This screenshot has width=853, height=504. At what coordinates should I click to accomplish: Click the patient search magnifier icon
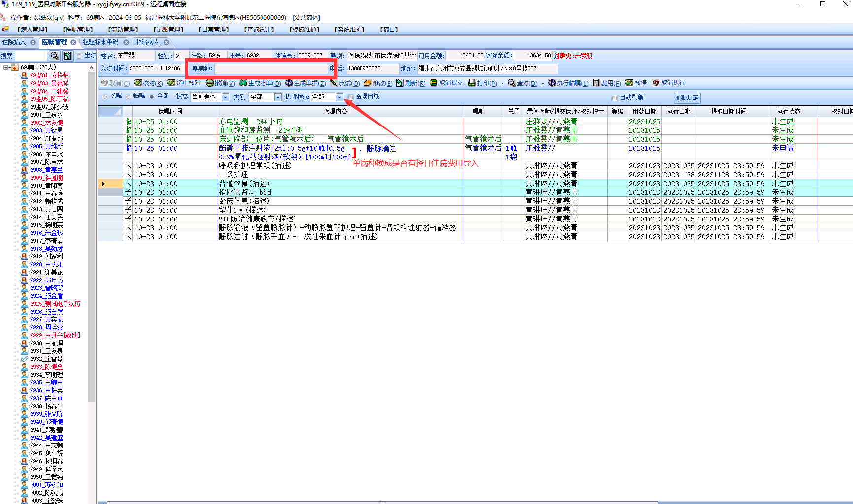(55, 56)
